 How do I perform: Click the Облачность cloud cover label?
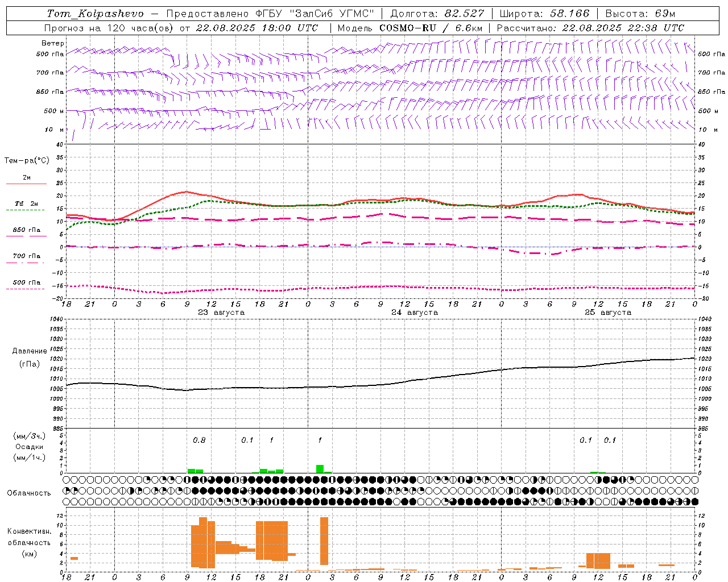[29, 493]
